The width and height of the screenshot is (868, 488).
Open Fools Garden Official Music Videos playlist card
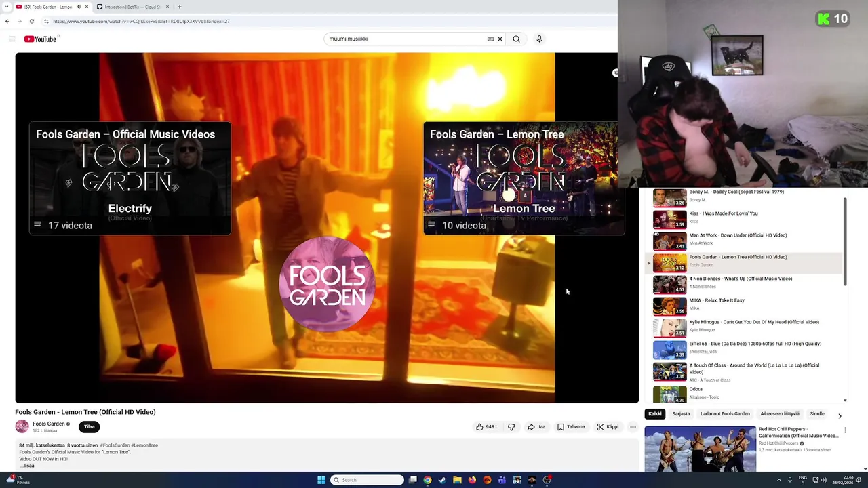coord(130,178)
